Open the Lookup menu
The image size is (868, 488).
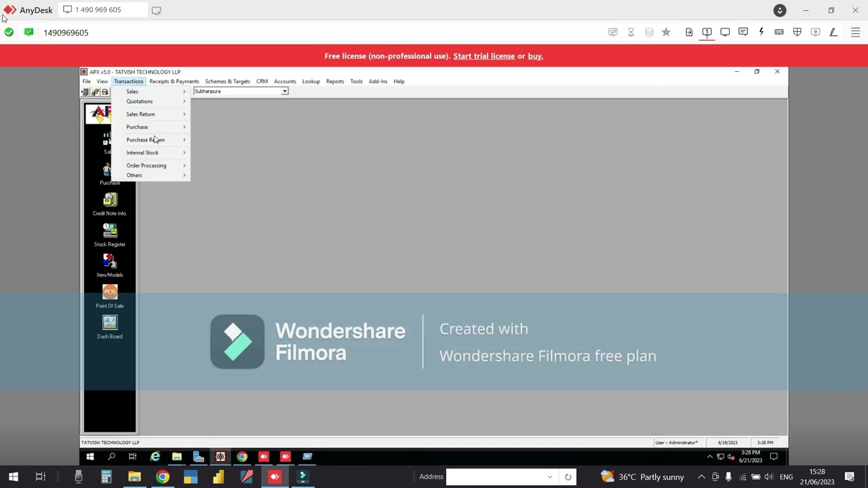(x=311, y=81)
